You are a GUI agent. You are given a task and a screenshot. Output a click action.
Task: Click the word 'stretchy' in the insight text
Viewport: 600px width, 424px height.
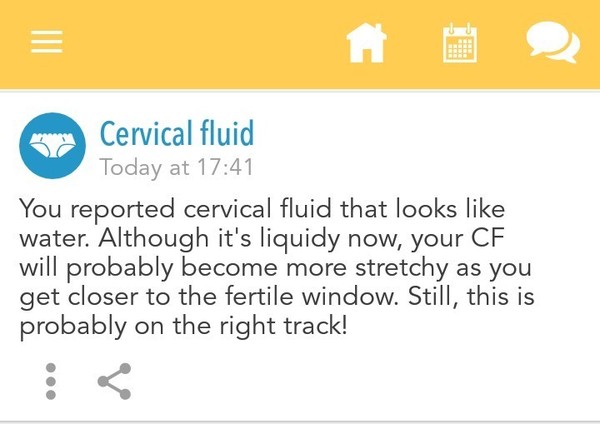tap(401, 268)
